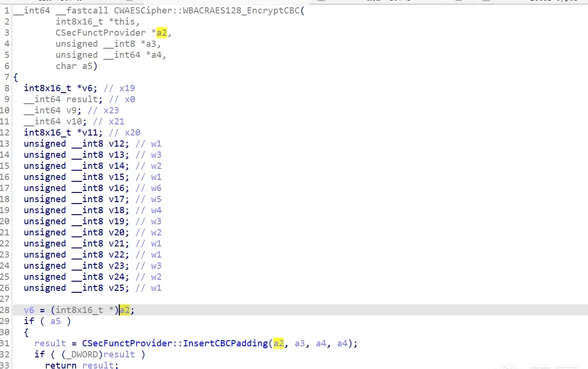
Task: Click v6 in the assignment 'v6 = (int8x16_t *)a2'
Action: click(x=29, y=310)
